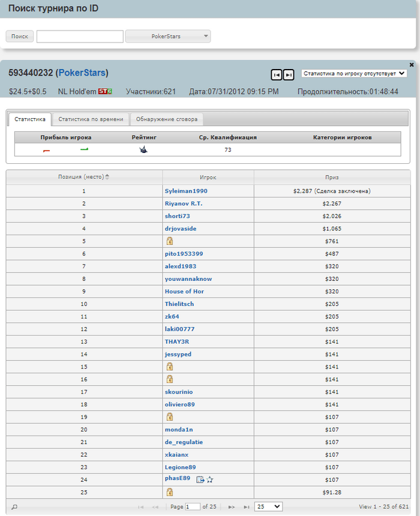Viewport: 420px width, 516px height.
Task: Go to next page in pager
Action: pyautogui.click(x=232, y=507)
